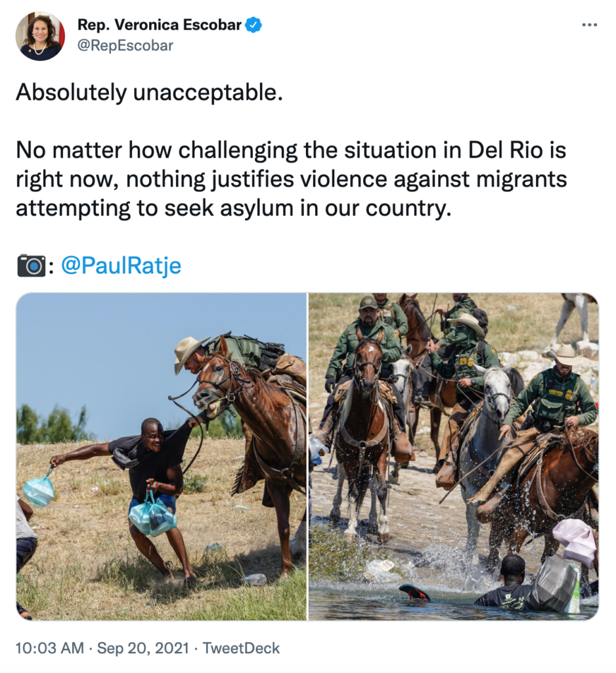Click the Sep 20, 2021 date

[143, 647]
